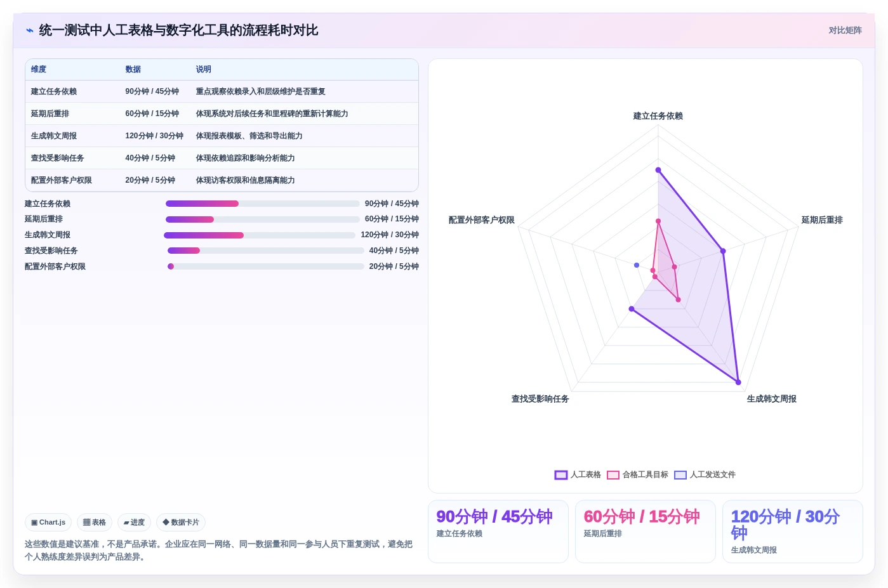Viewport: 888px width, 588px height.
Task: Click the 配置外部客户权限 progress bar
Action: coord(266,266)
